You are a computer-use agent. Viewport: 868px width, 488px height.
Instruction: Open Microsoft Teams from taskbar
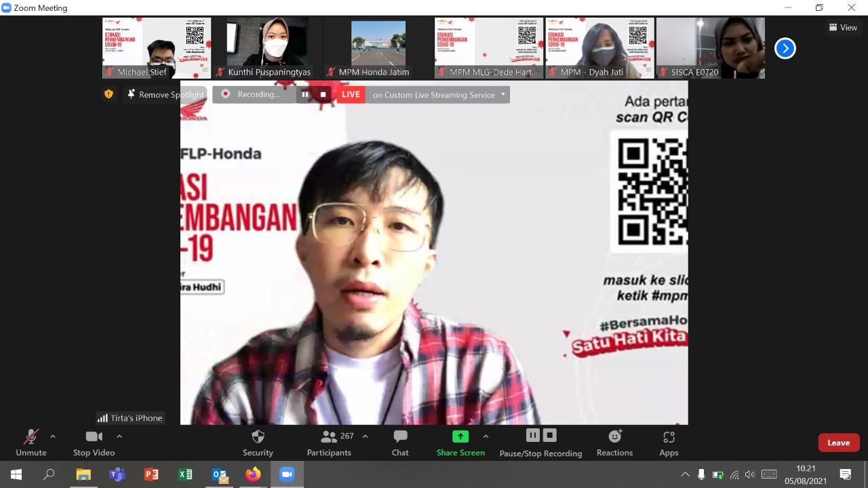[117, 474]
